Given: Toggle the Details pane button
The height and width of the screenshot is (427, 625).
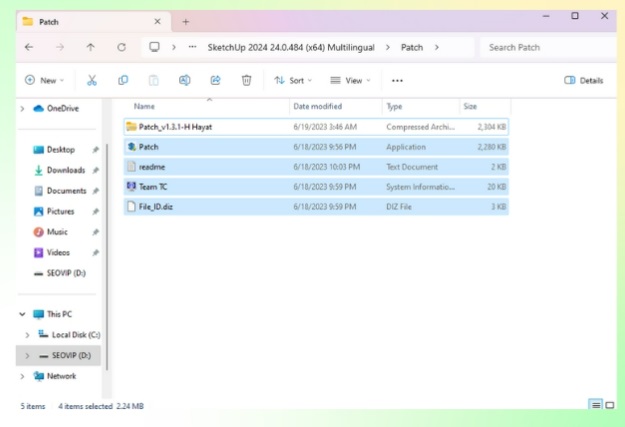Looking at the screenshot, I should [x=584, y=80].
